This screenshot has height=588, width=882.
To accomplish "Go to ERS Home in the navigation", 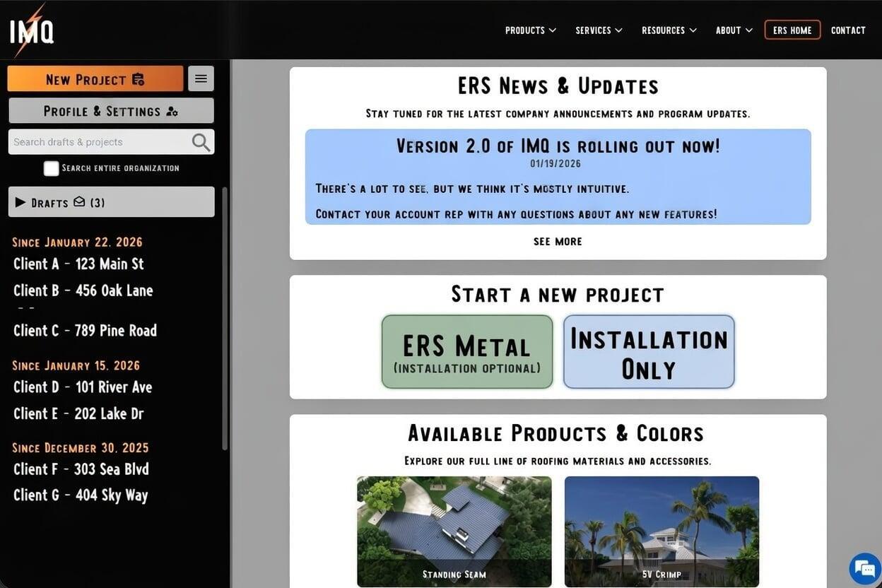I will [792, 30].
